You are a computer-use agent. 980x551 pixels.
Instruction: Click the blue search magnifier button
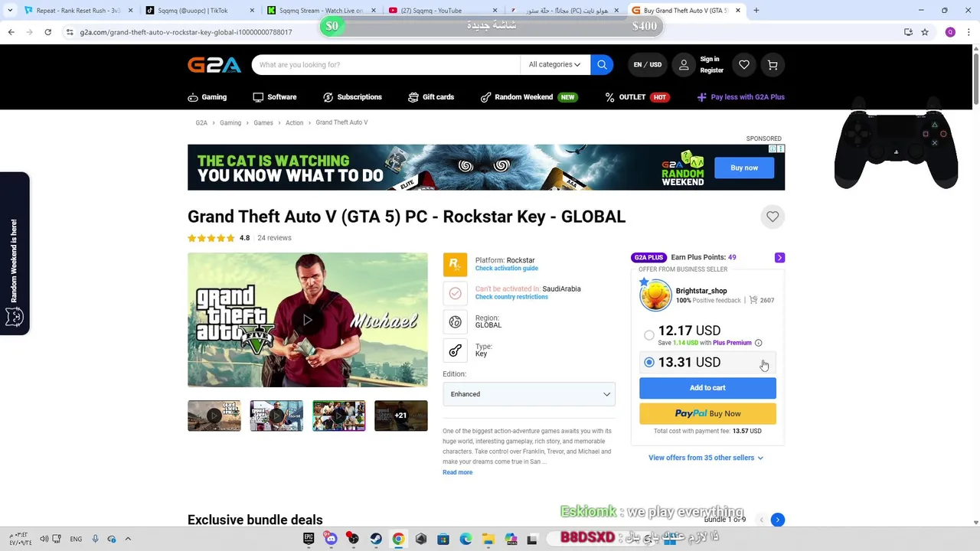tap(602, 65)
